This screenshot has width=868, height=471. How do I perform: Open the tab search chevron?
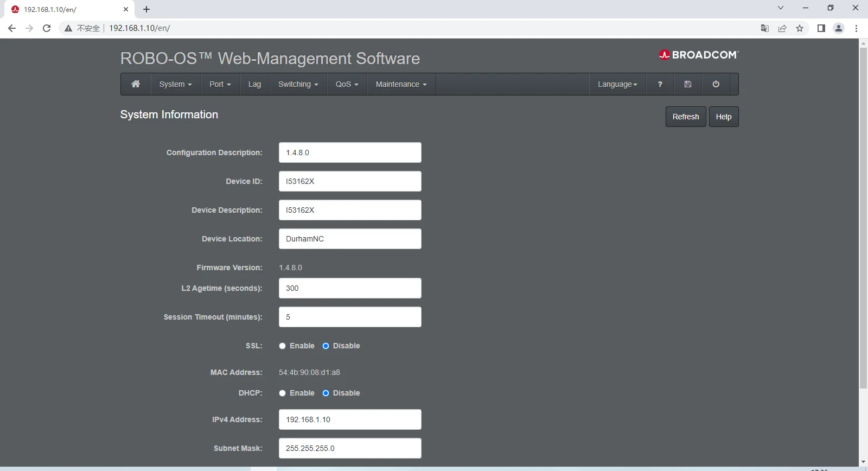781,8
